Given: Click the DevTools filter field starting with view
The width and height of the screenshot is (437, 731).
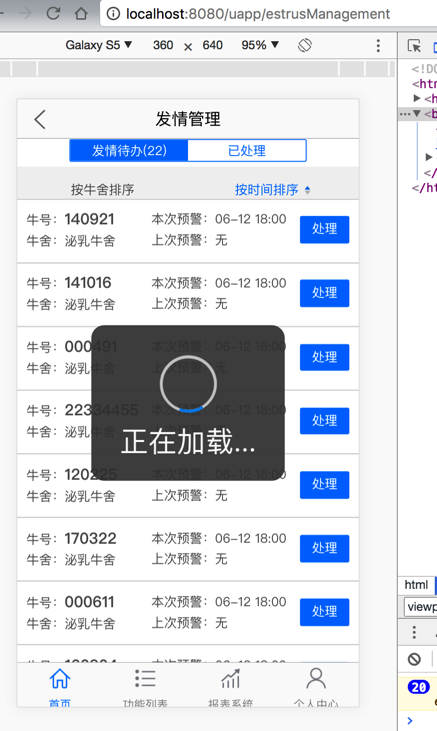Looking at the screenshot, I should coord(420,607).
